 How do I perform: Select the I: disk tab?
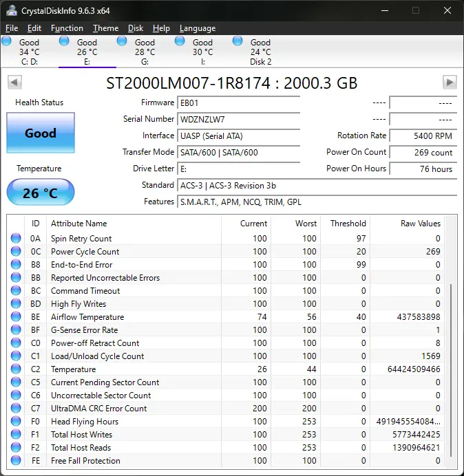tap(202, 52)
